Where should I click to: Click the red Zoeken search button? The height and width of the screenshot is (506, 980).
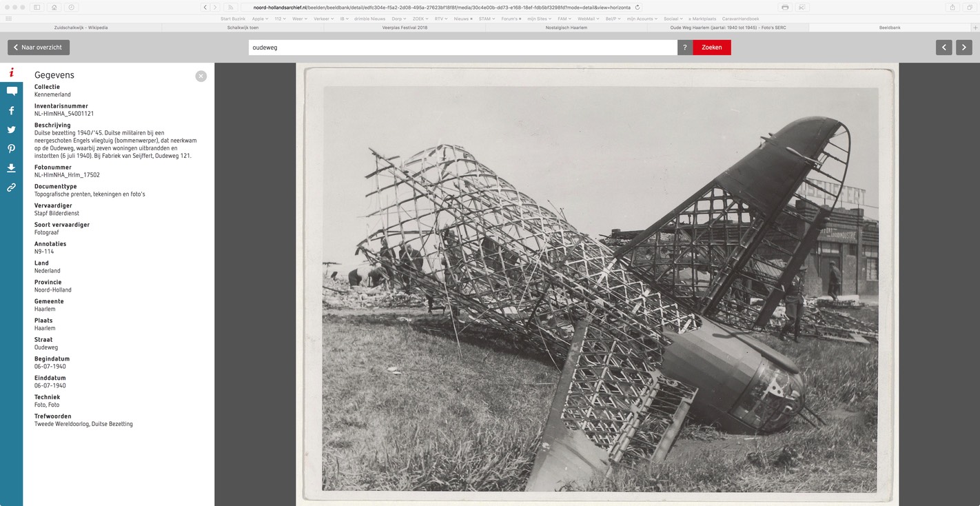(712, 48)
